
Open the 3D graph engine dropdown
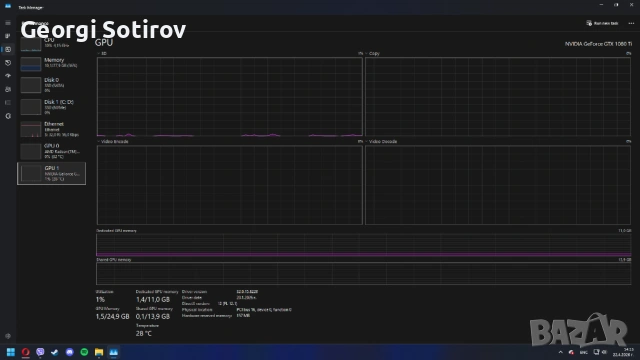pyautogui.click(x=102, y=53)
